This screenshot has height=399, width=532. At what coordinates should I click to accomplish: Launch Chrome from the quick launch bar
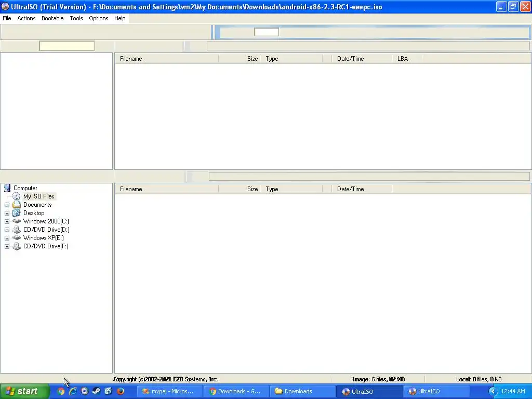tap(61, 391)
